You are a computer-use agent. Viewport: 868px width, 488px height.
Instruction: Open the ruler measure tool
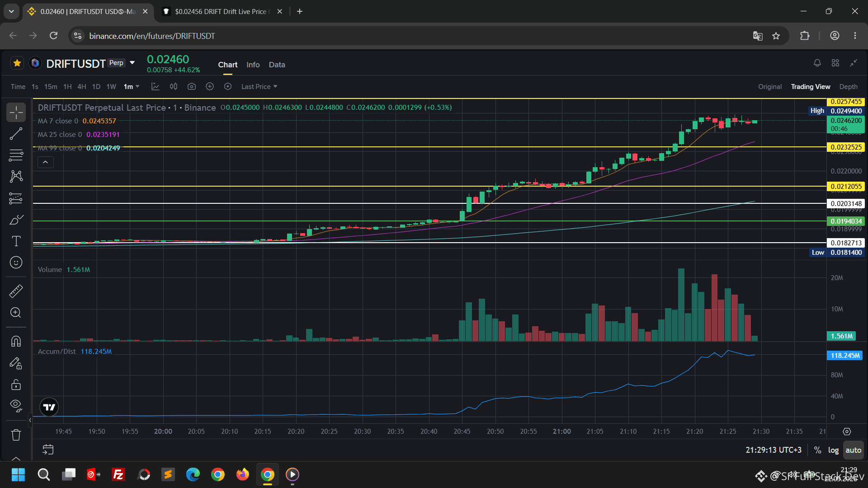(x=16, y=291)
